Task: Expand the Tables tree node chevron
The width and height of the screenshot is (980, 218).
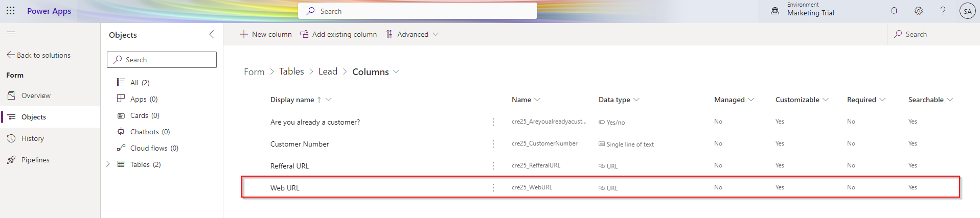Action: pyautogui.click(x=108, y=164)
